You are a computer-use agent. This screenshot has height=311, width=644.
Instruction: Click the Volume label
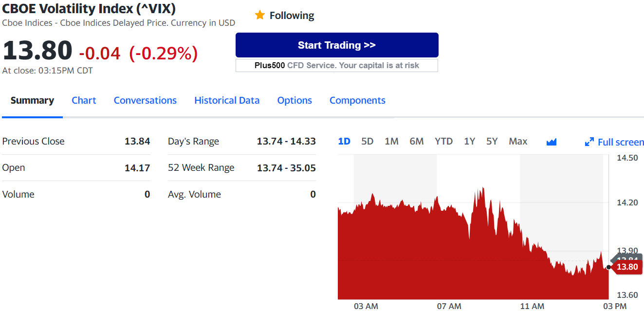pos(18,194)
